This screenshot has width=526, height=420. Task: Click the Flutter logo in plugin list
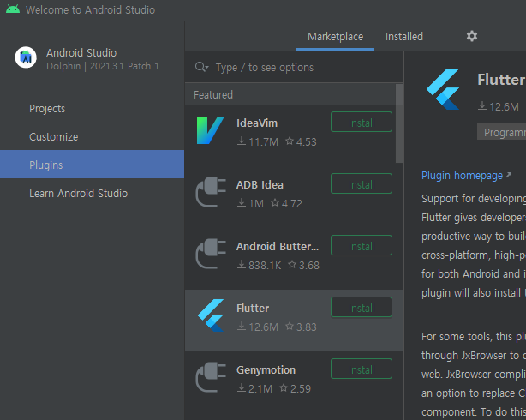[x=211, y=315]
